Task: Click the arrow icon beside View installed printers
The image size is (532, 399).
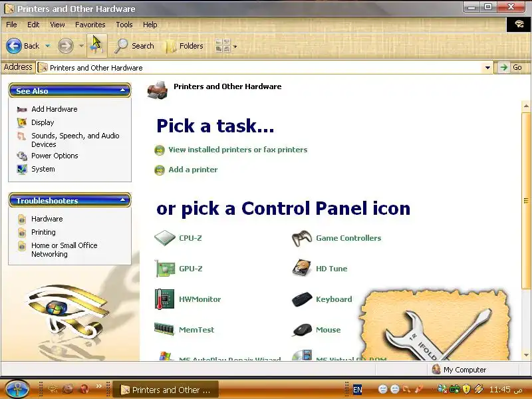Action: pyautogui.click(x=160, y=150)
